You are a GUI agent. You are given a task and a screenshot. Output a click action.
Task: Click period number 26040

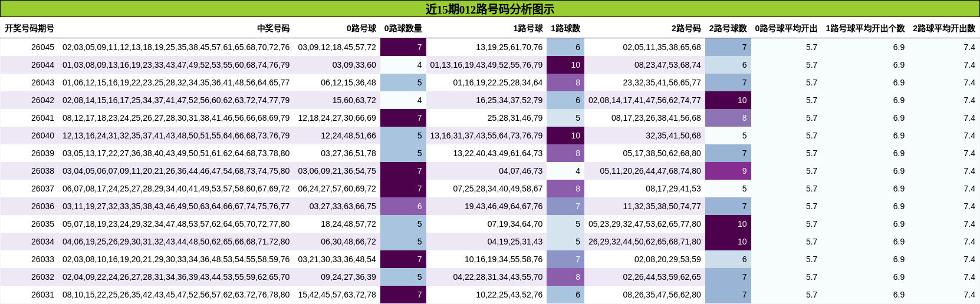(x=42, y=136)
